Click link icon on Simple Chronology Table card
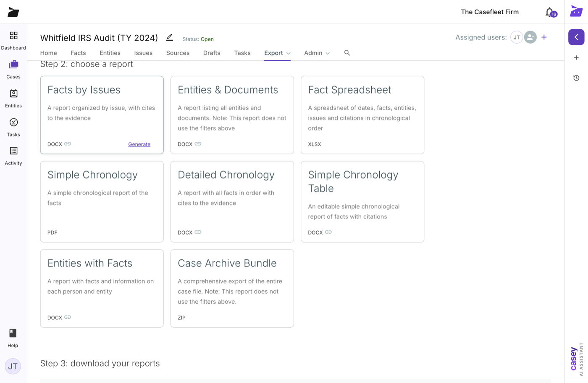 click(x=328, y=232)
